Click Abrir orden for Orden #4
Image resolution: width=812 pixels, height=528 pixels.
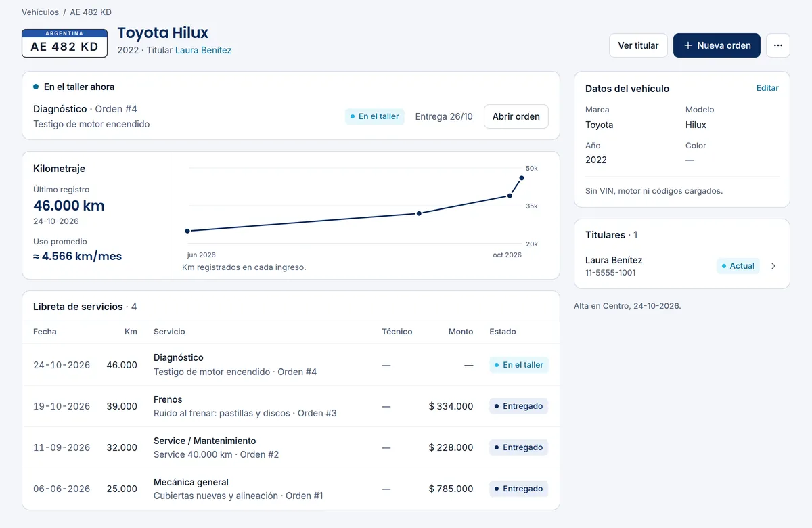(516, 116)
